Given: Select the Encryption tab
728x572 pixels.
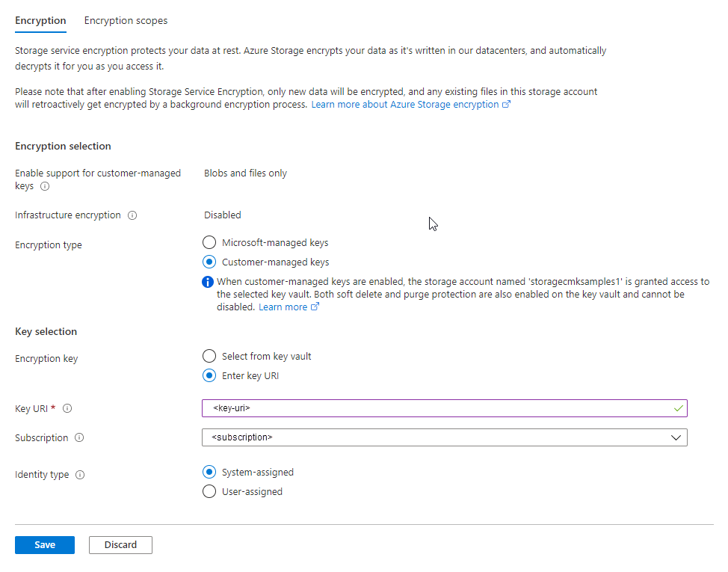Looking at the screenshot, I should pos(40,20).
